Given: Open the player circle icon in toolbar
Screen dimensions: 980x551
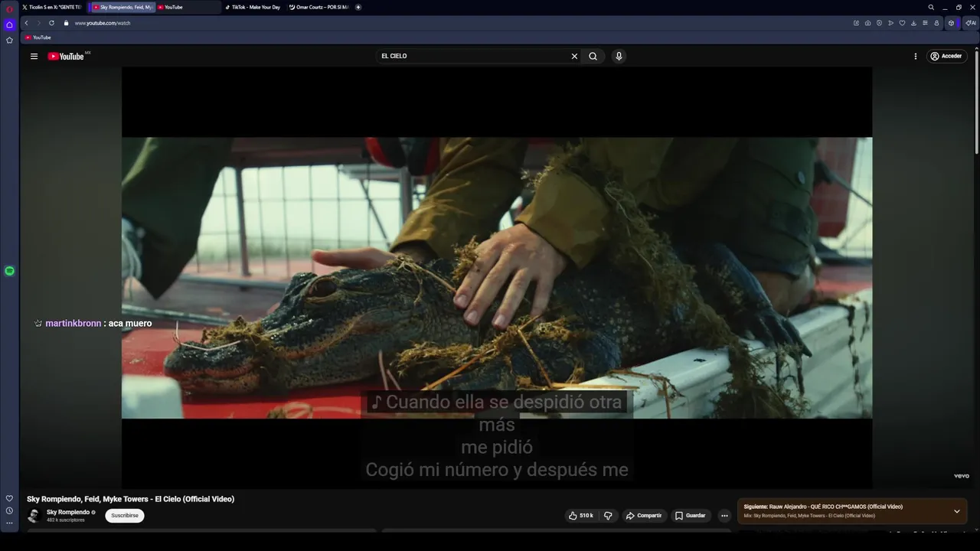Looking at the screenshot, I should pyautogui.click(x=879, y=23).
